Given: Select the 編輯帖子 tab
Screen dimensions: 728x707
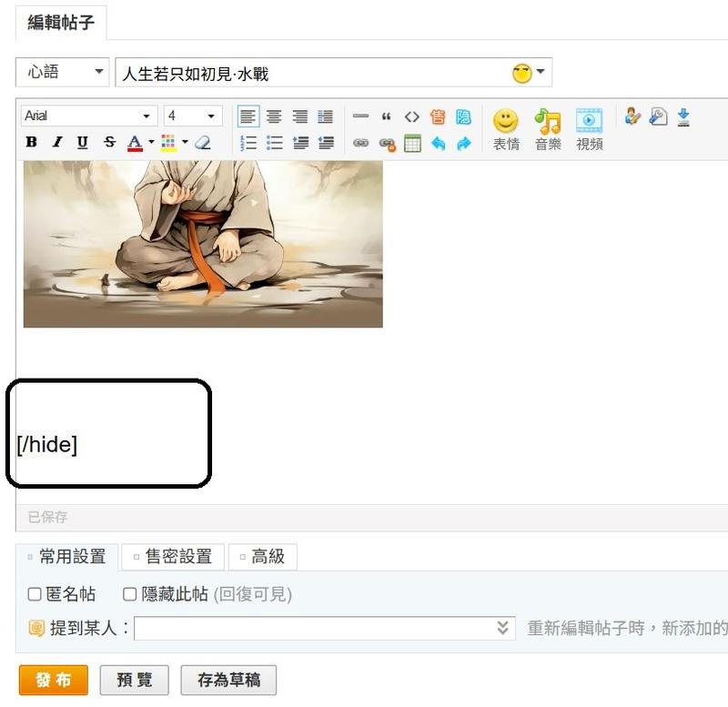Looking at the screenshot, I should [61, 23].
